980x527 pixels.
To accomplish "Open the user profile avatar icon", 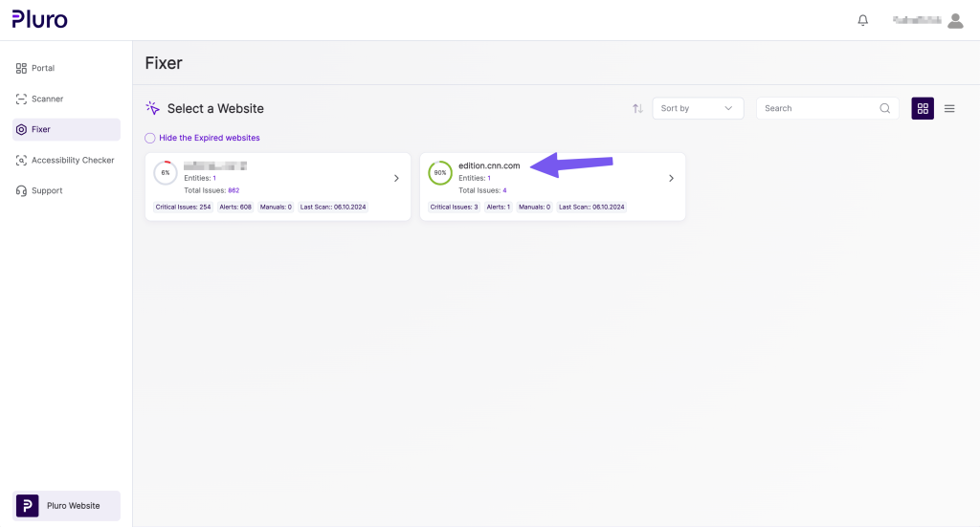I will [x=954, y=20].
